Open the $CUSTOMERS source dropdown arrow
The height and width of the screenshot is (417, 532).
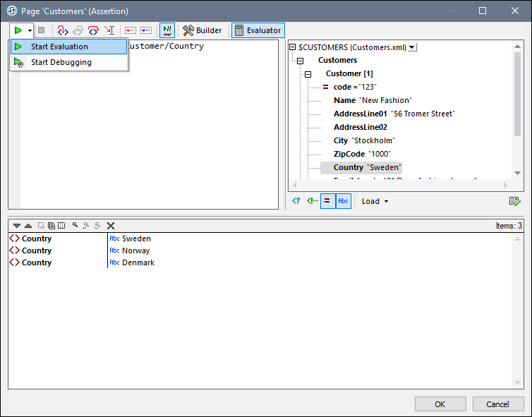412,47
